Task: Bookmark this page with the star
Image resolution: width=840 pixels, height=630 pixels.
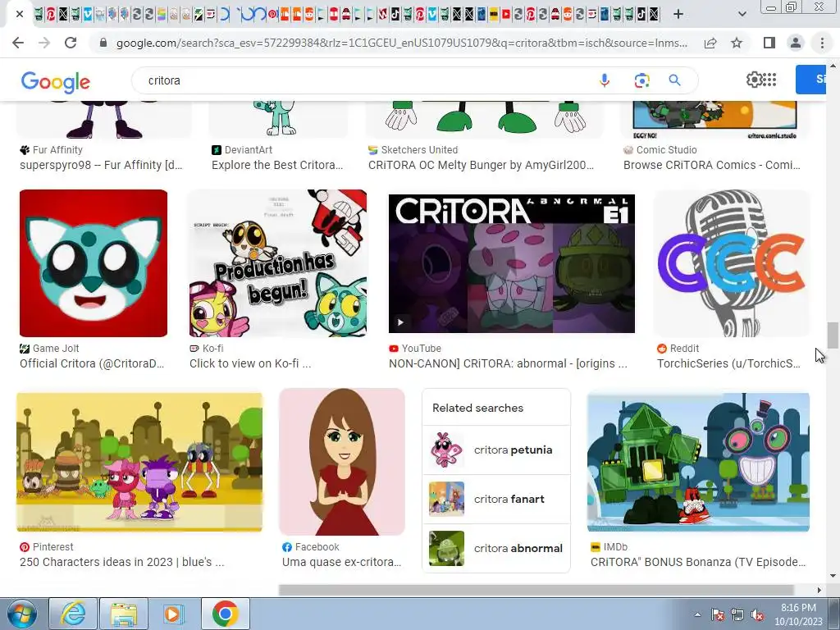Action: tap(737, 43)
